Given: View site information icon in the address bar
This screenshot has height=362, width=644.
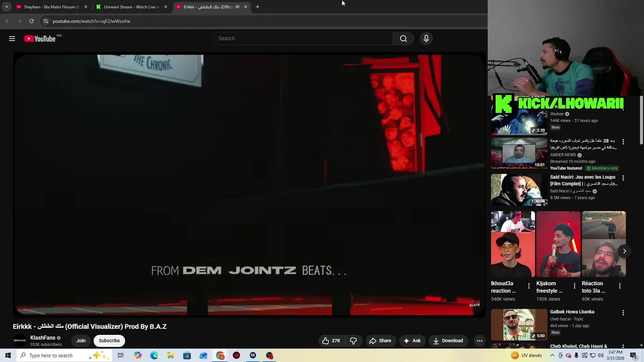Looking at the screenshot, I should (46, 21).
